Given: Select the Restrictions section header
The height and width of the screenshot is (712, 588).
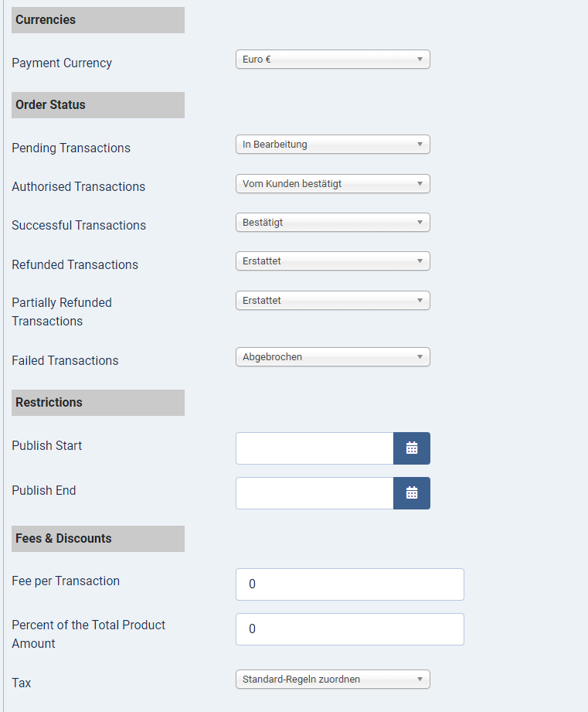Looking at the screenshot, I should (x=98, y=403).
